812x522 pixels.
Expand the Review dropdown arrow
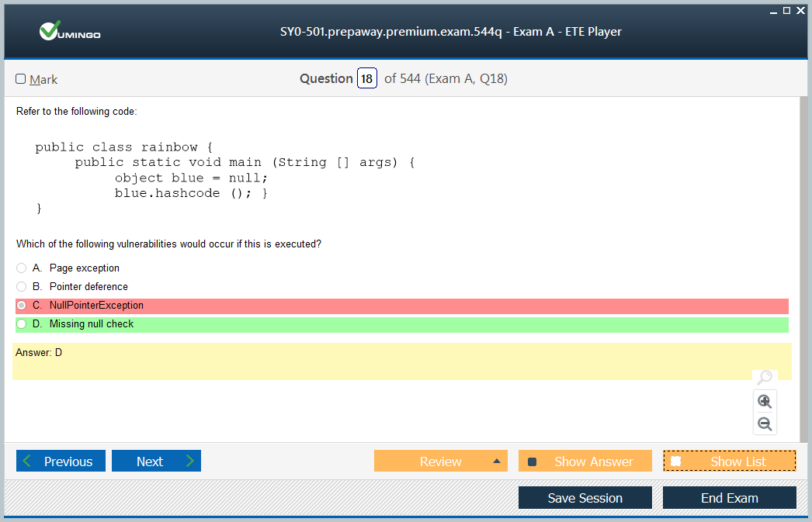497,461
